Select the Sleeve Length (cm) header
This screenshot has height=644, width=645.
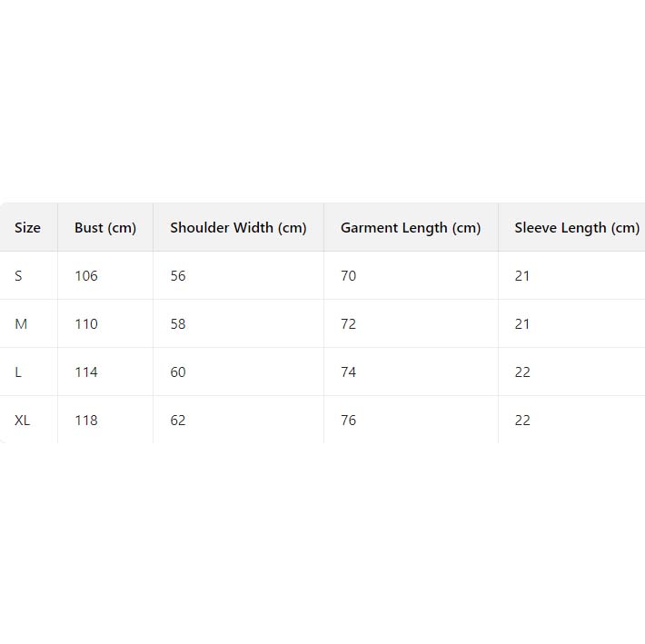577,228
